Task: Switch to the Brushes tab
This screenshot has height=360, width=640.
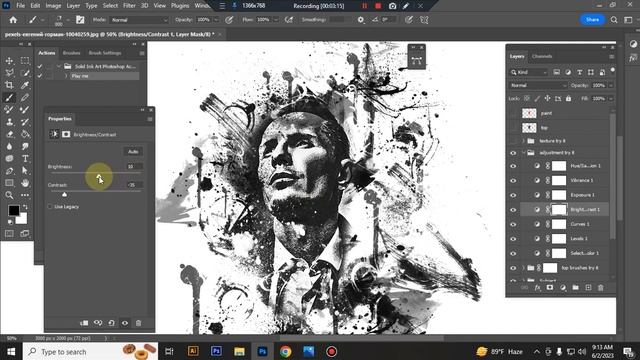Action: pyautogui.click(x=71, y=53)
